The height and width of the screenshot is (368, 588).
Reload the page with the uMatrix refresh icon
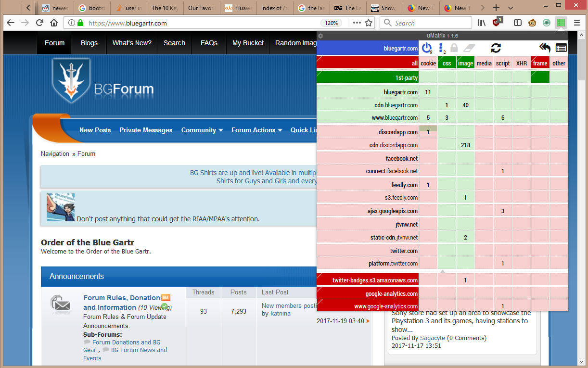496,48
